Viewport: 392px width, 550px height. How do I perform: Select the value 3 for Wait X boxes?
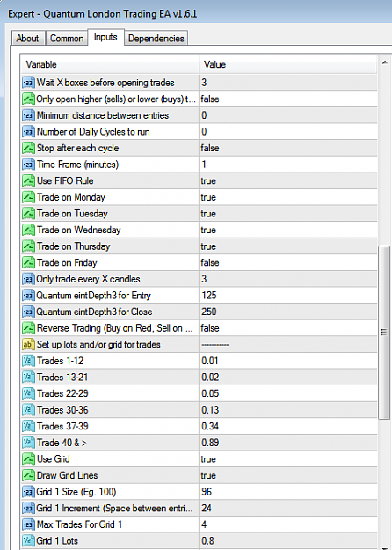tap(204, 83)
